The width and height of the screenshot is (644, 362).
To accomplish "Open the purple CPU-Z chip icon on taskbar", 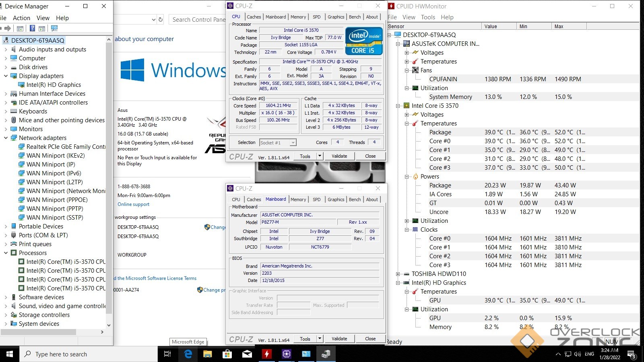I will pos(286,354).
